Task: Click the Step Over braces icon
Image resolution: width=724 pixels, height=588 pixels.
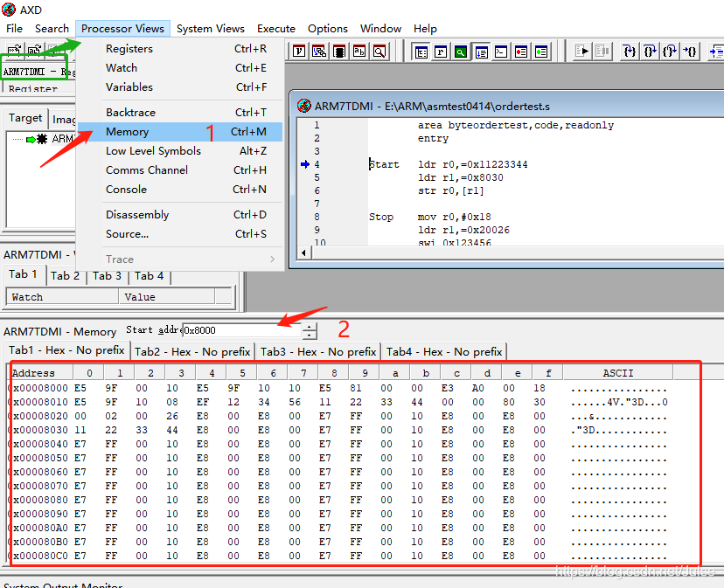Action: pyautogui.click(x=650, y=52)
